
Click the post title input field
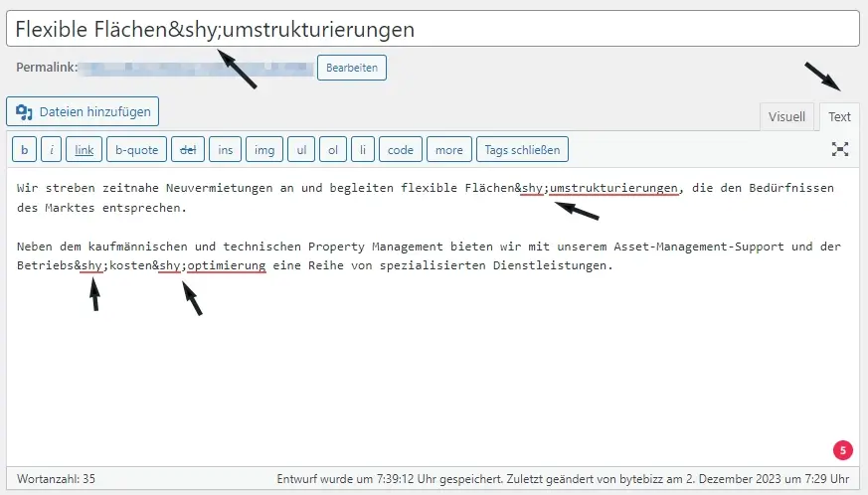[433, 29]
